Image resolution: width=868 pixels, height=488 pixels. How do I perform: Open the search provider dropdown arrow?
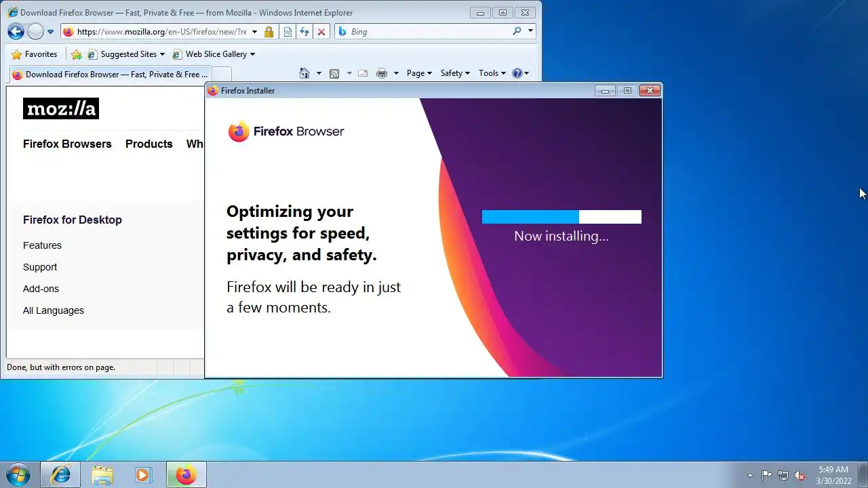point(530,31)
